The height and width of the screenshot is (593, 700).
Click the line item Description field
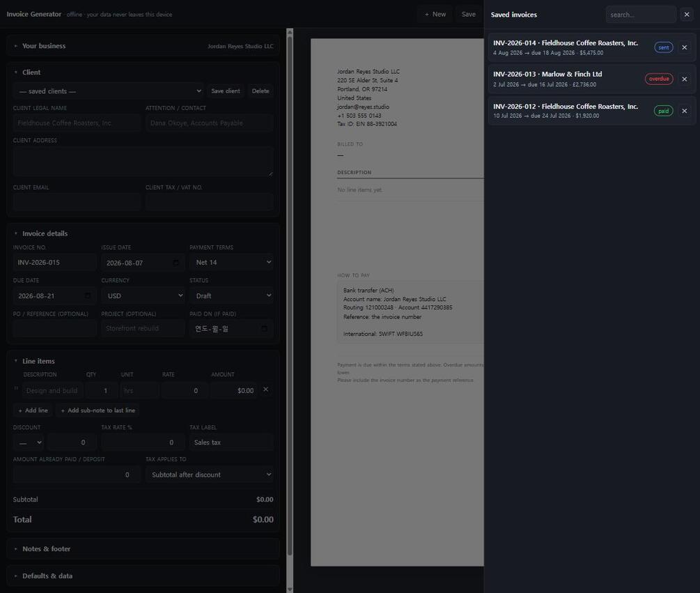point(53,390)
